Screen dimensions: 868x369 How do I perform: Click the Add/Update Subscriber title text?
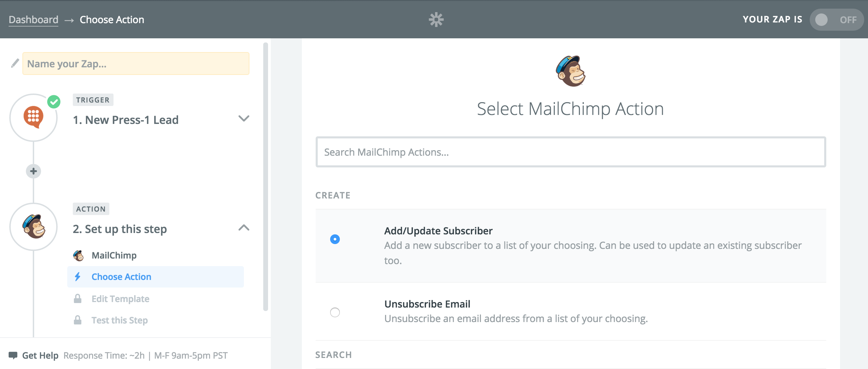pyautogui.click(x=438, y=231)
